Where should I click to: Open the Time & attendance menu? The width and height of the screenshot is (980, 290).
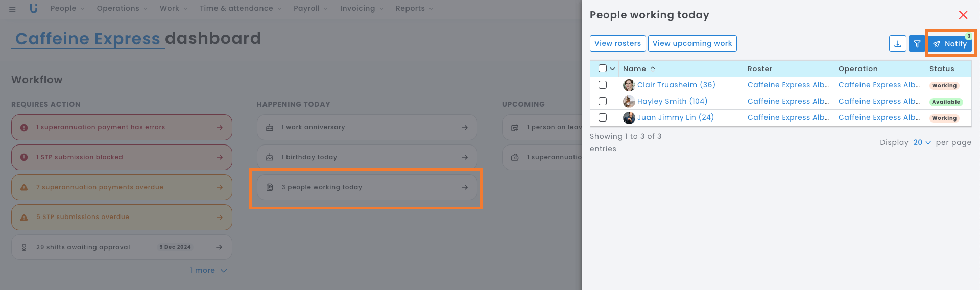click(x=240, y=9)
